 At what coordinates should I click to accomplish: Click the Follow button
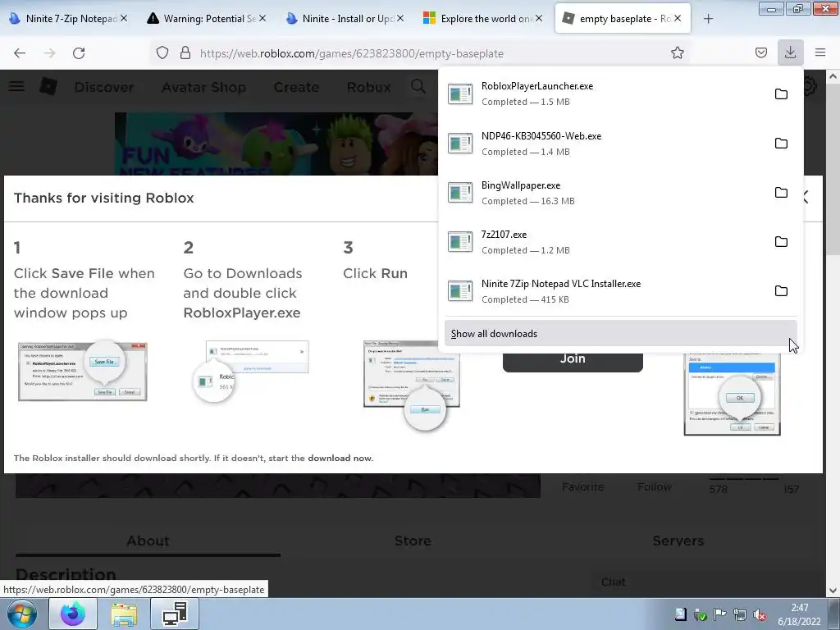click(654, 487)
